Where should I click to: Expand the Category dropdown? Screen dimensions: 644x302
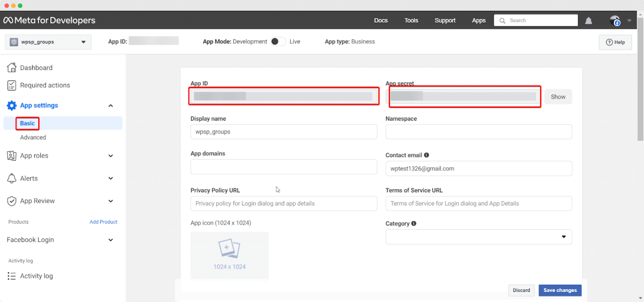click(x=564, y=237)
